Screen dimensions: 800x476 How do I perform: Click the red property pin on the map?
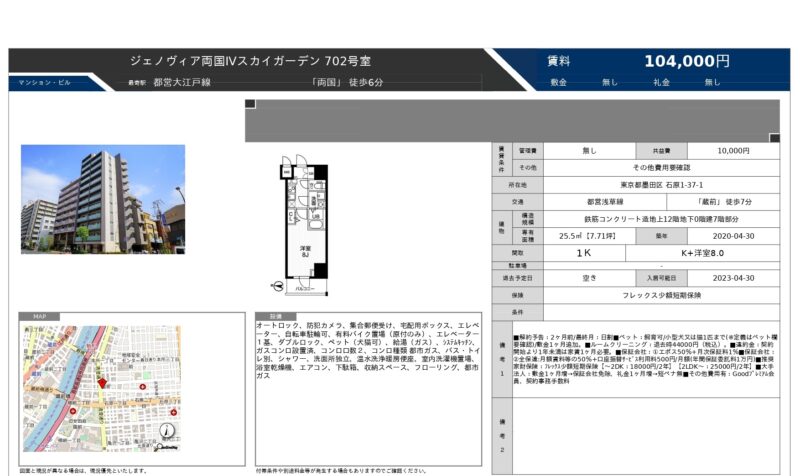tap(102, 383)
